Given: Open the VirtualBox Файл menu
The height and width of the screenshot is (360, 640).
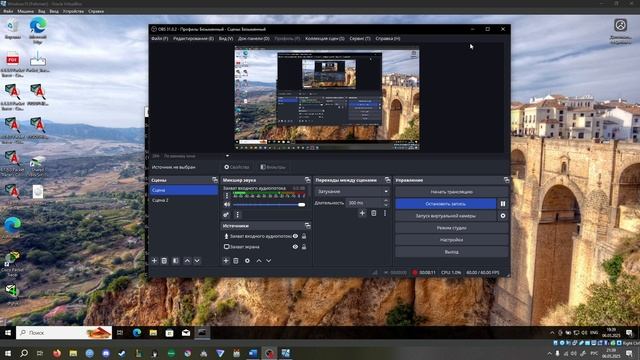Looking at the screenshot, I should point(8,11).
